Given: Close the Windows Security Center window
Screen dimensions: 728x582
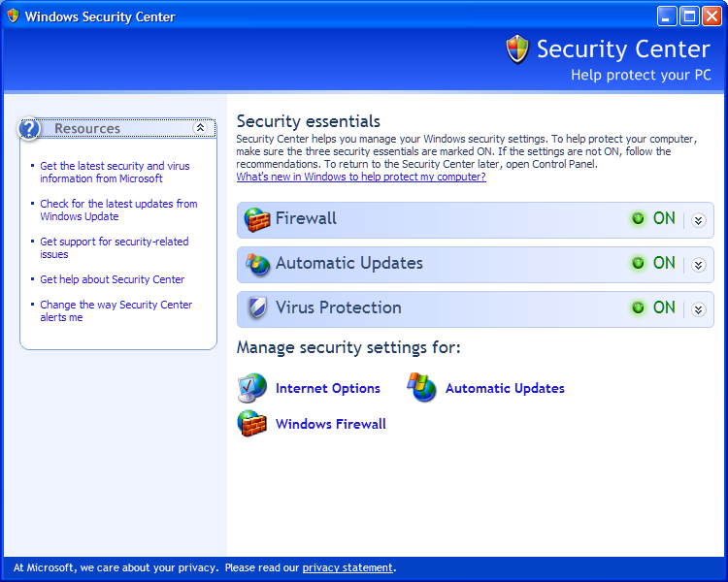Looking at the screenshot, I should [x=711, y=16].
